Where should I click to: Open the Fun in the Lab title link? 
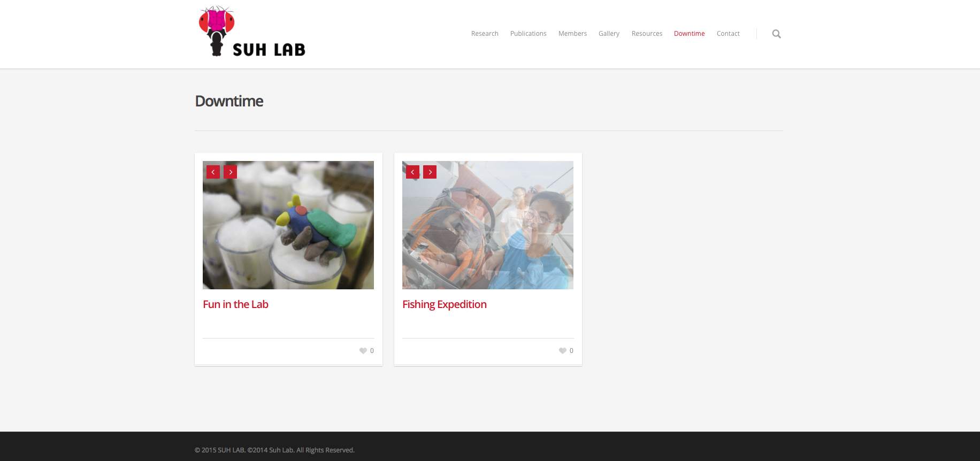click(235, 304)
